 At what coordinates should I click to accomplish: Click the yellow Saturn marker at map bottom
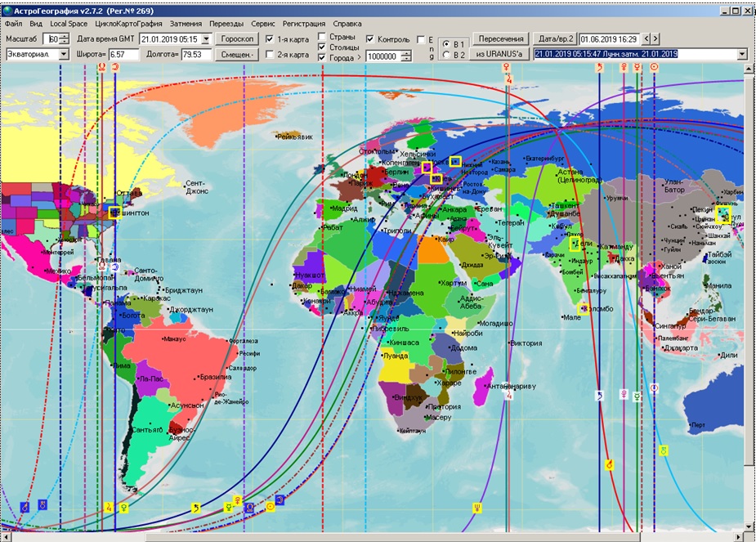coord(195,508)
